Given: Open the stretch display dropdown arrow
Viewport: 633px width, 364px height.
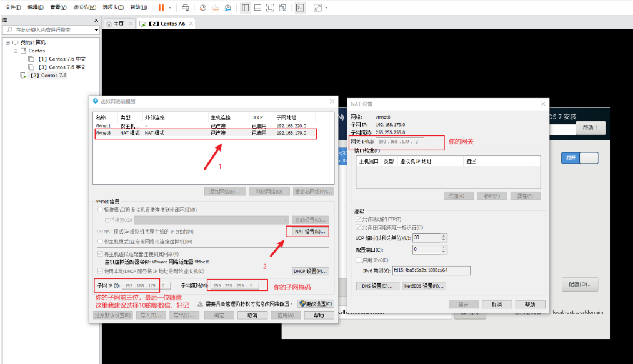Looking at the screenshot, I should click(x=326, y=7).
